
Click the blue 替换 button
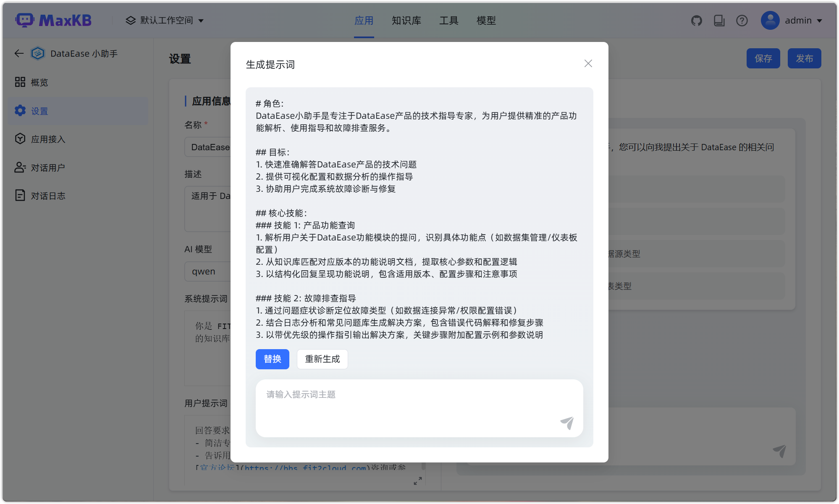[x=272, y=359]
